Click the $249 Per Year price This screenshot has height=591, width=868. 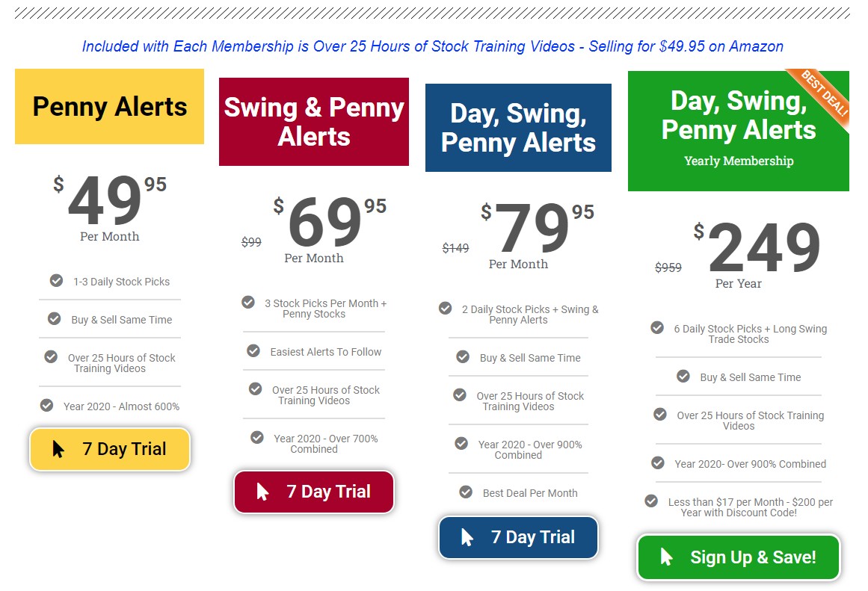tap(757, 253)
